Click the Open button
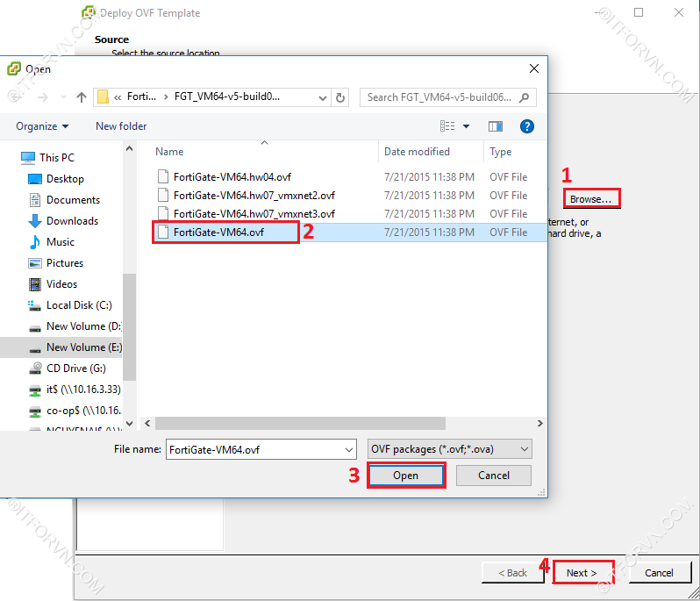Image resolution: width=700 pixels, height=601 pixels. coord(405,476)
